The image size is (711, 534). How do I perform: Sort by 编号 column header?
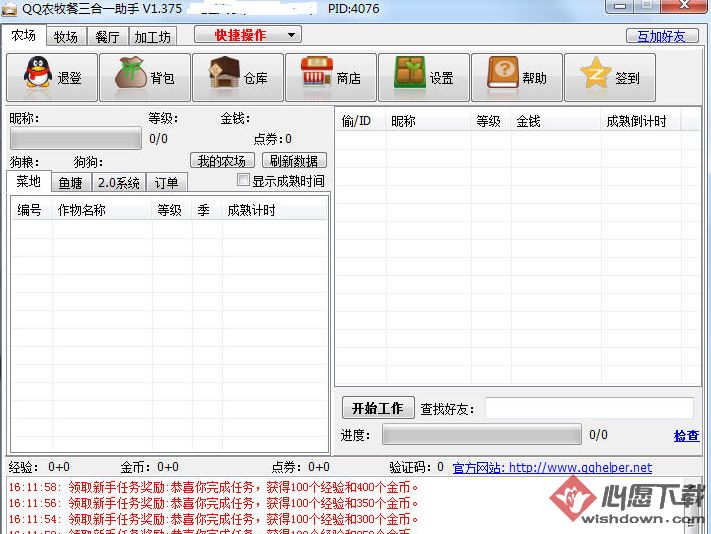[31, 210]
